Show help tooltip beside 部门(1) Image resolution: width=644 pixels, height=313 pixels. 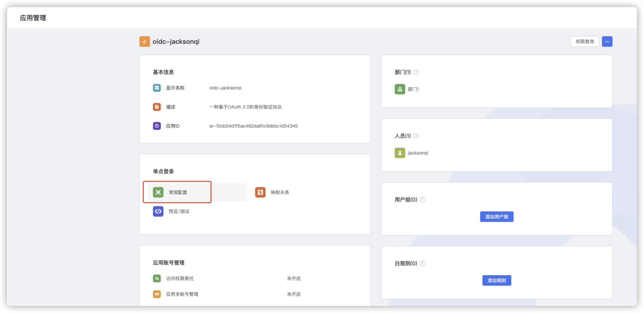coord(416,72)
